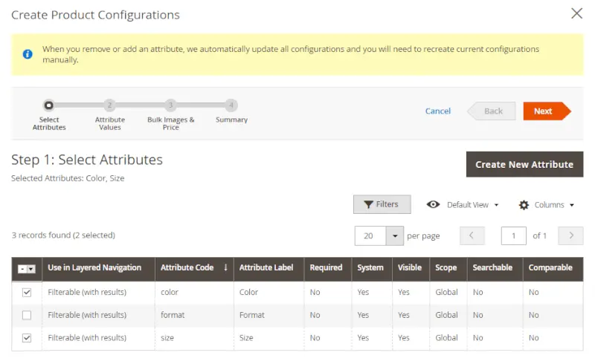Check the format attribute checkbox
595x364 pixels.
[27, 315]
